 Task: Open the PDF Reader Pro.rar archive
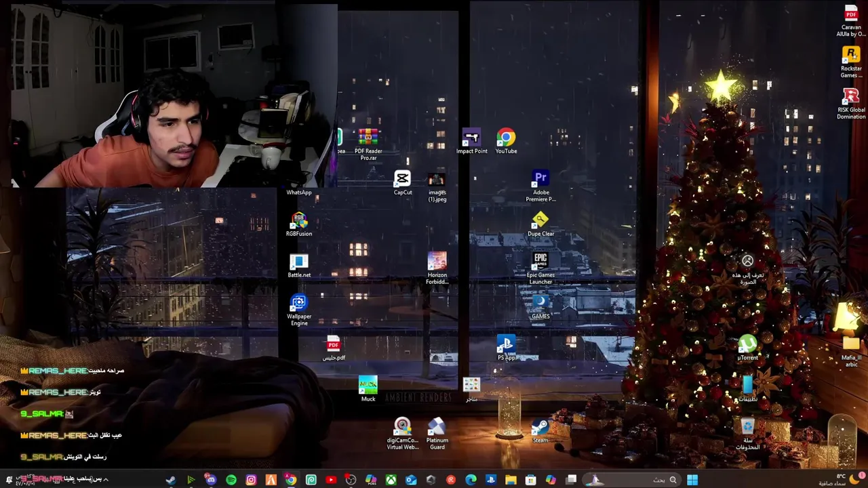click(368, 145)
